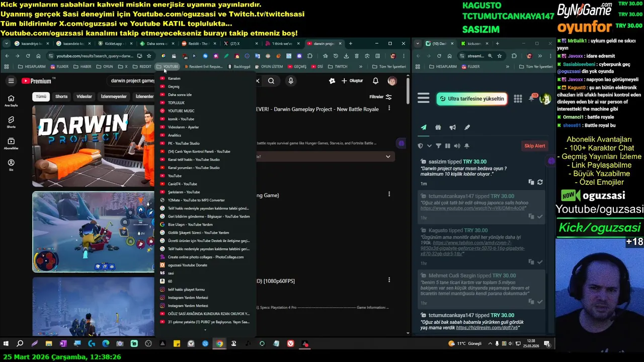Image resolution: width=644 pixels, height=362 pixels.
Task: Select the highlighter icon tab
Action: click(x=467, y=128)
